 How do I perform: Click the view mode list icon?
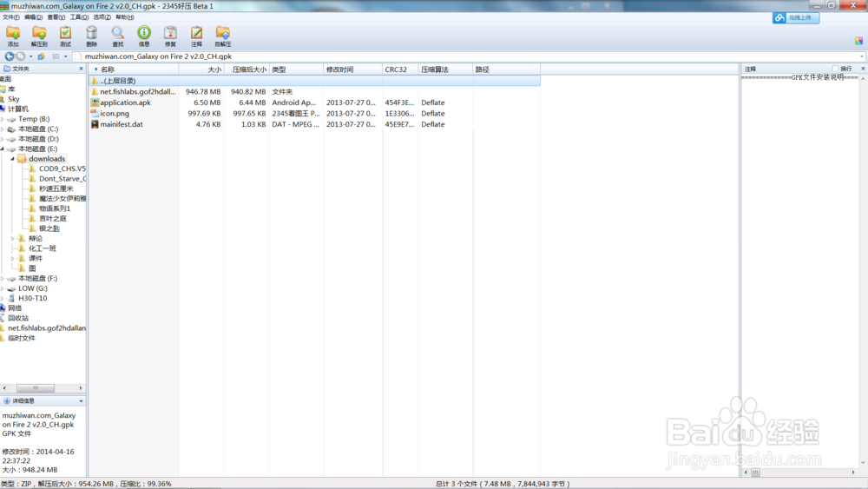tap(56, 56)
